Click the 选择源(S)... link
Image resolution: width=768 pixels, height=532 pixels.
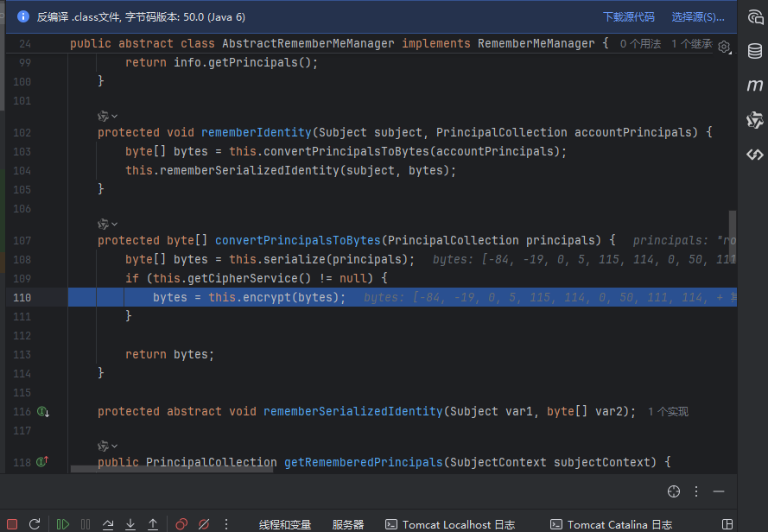[698, 17]
